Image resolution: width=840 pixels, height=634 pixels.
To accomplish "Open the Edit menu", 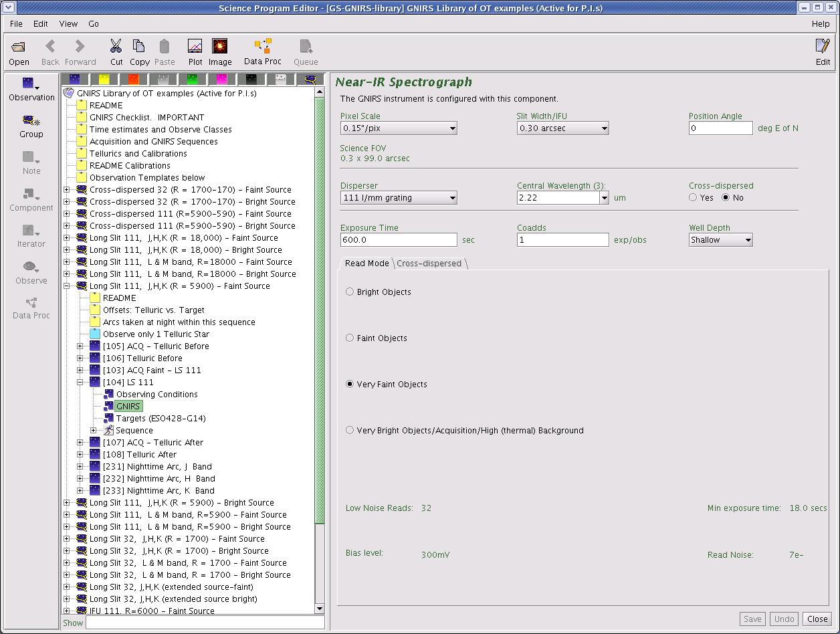I will pos(41,23).
